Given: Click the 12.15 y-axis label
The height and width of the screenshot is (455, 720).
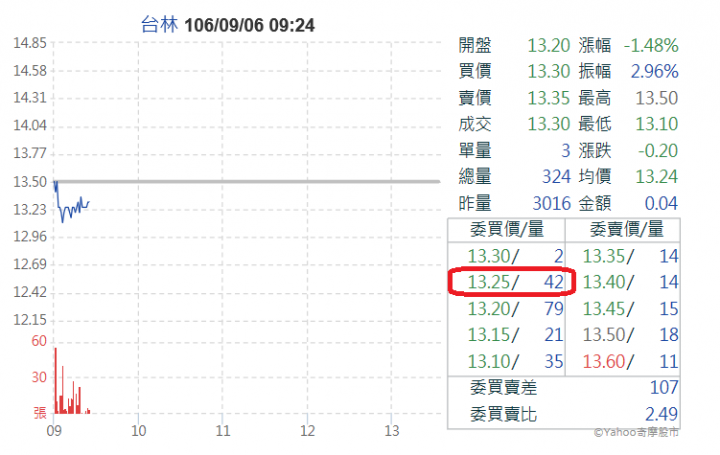Looking at the screenshot, I should click(30, 320).
